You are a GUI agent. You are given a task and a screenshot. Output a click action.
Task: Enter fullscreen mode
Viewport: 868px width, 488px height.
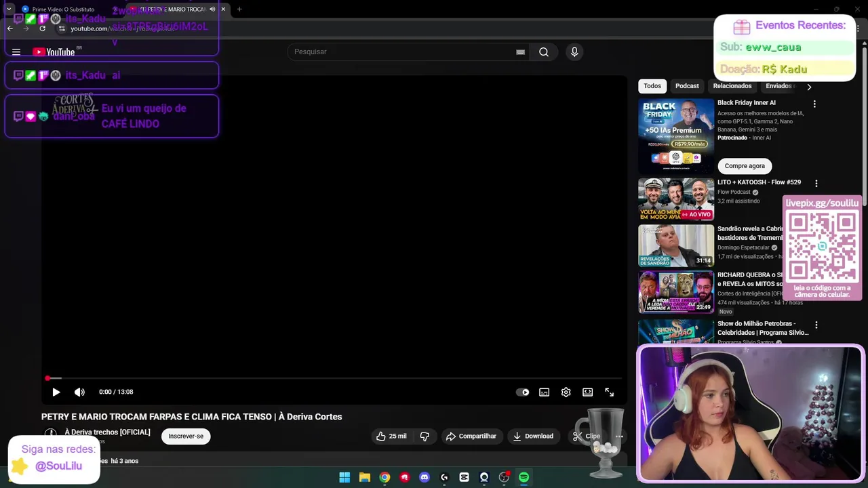609,392
